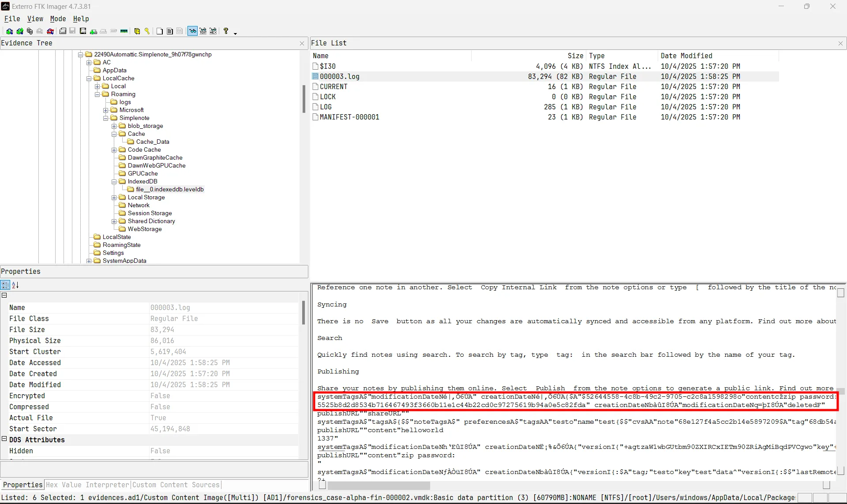Click the Detect EFS Encryption key icon
847x504 pixels.
[147, 31]
